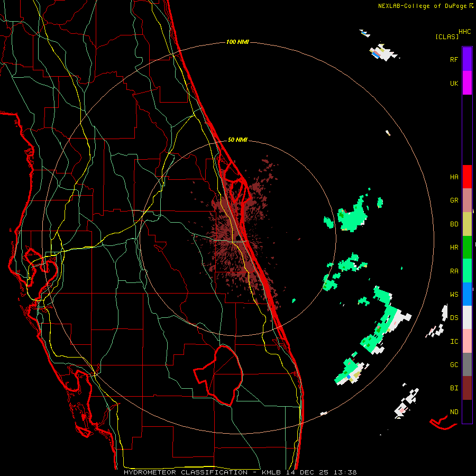Click the HR dark green legend swatch
The image size is (476, 476).
point(467,247)
